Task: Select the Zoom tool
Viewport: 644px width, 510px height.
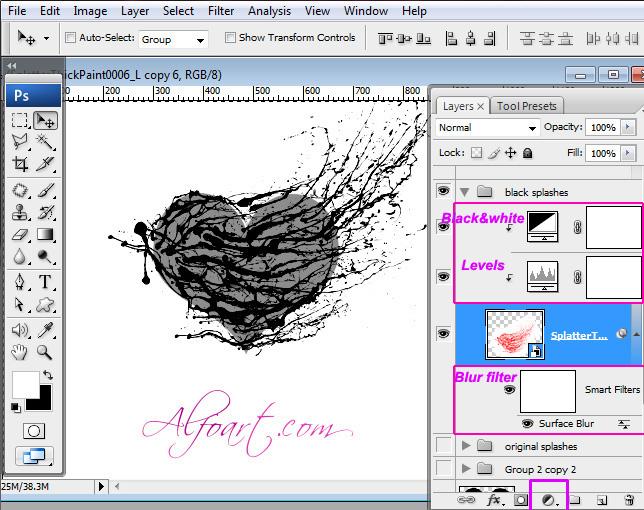Action: tap(46, 352)
